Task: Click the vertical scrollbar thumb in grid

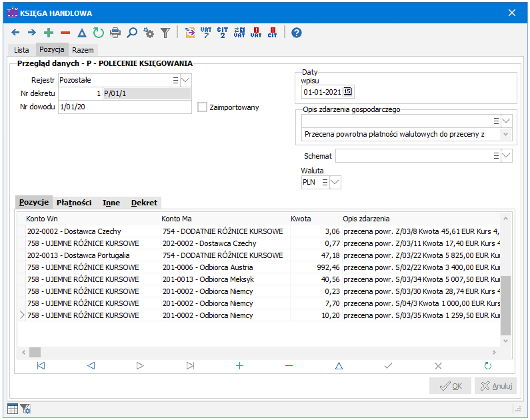Action: 505,305
